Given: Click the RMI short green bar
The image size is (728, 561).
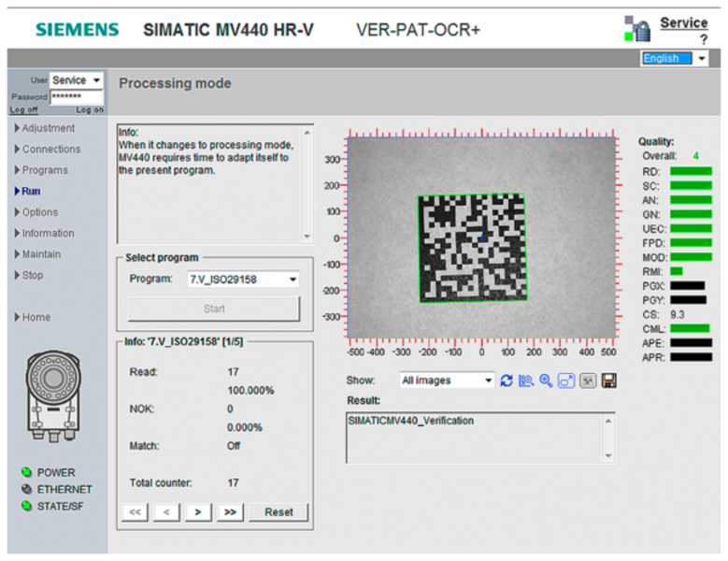Looking at the screenshot, I should pyautogui.click(x=677, y=271).
